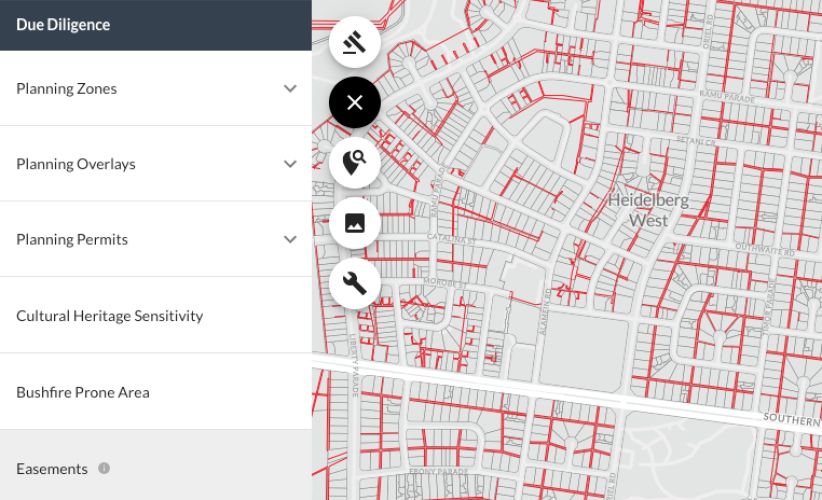The height and width of the screenshot is (500, 822).
Task: Click the Outhwaite Rd street label
Action: [x=765, y=249]
